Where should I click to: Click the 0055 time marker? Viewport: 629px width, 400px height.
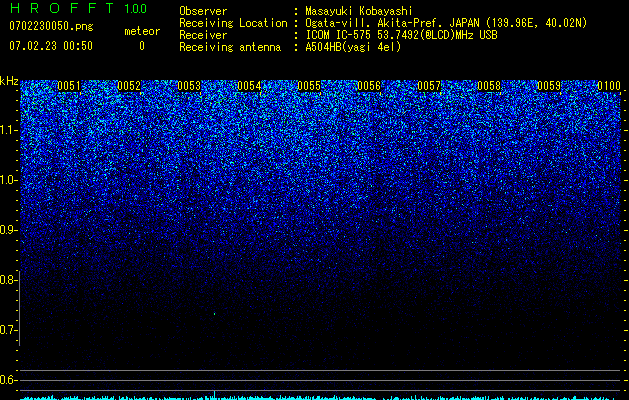[309, 86]
